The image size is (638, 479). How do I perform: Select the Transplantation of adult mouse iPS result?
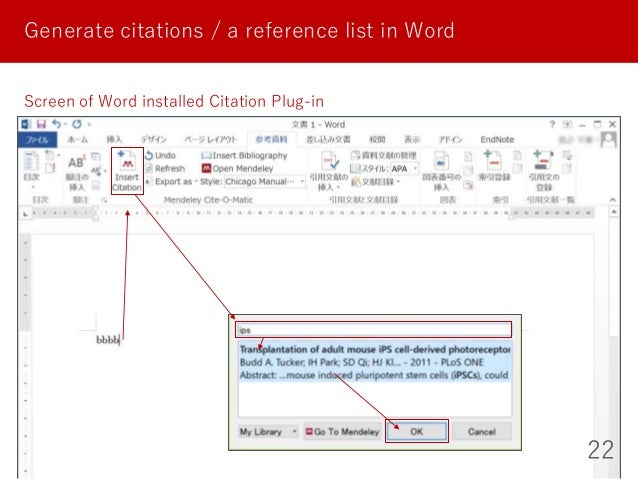pos(375,362)
